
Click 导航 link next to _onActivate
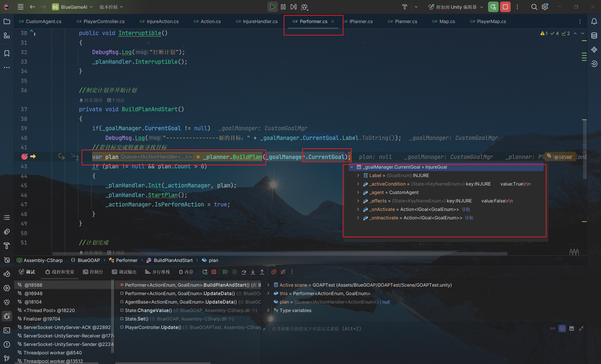coord(466,209)
